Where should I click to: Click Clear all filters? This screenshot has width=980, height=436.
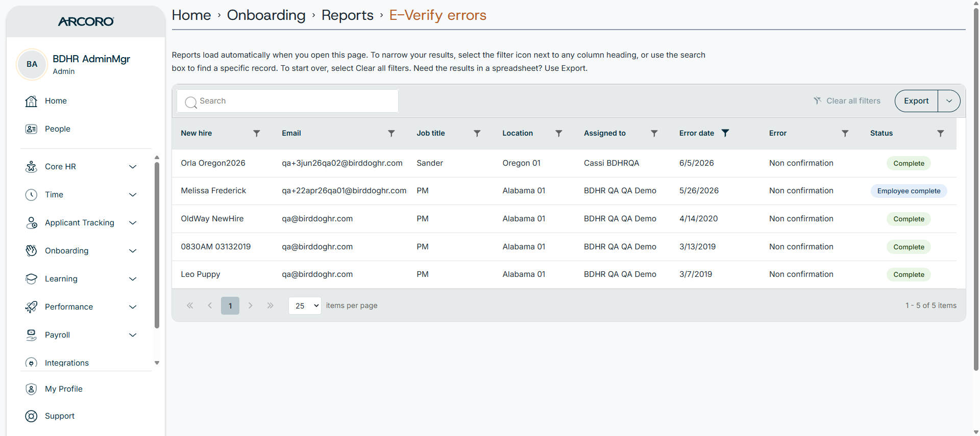[847, 101]
